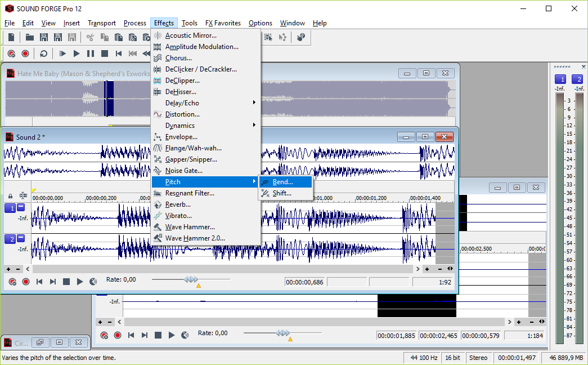Minimize channel 2 track in Sound 2

coord(21,238)
